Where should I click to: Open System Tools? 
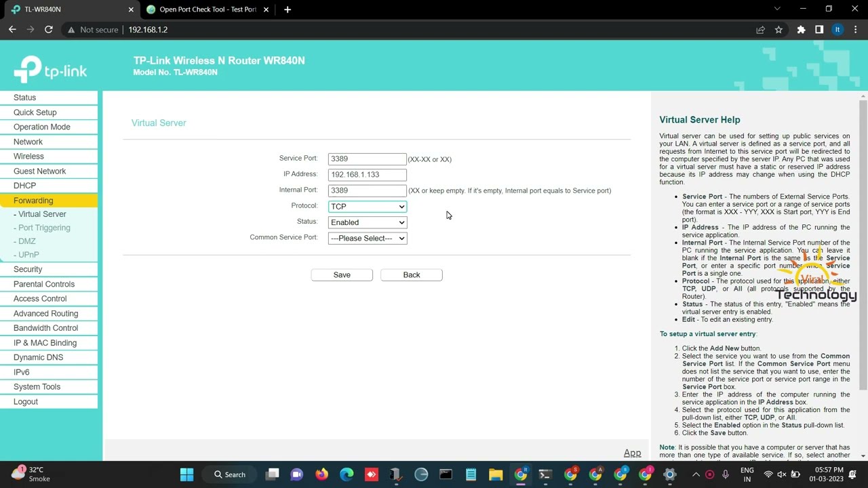coord(49,387)
